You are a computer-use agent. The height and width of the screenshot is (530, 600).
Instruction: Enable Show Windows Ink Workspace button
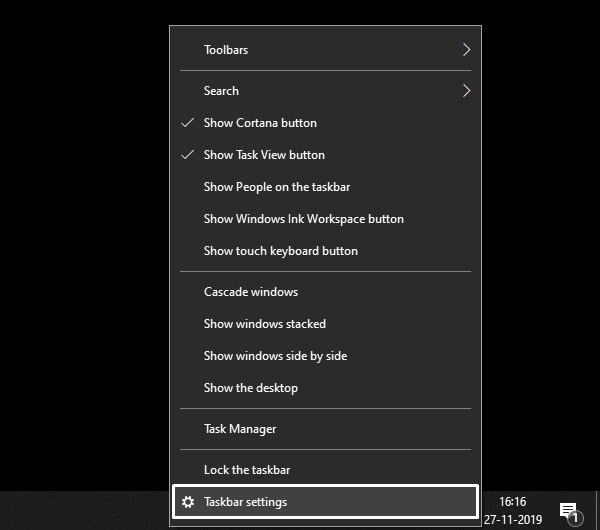click(x=325, y=219)
